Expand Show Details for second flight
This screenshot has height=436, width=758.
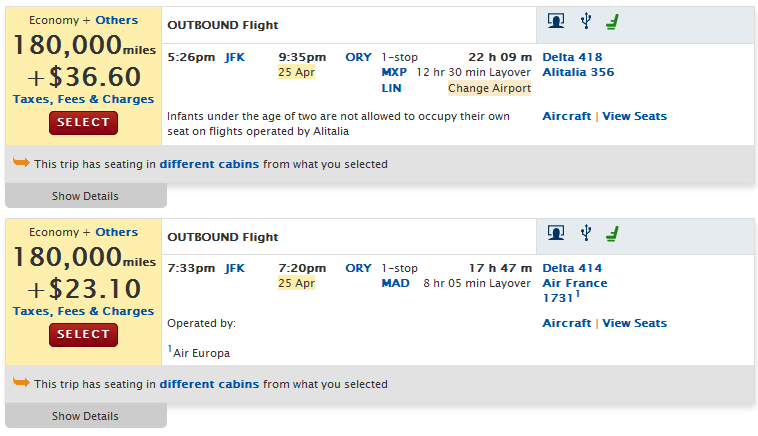86,416
